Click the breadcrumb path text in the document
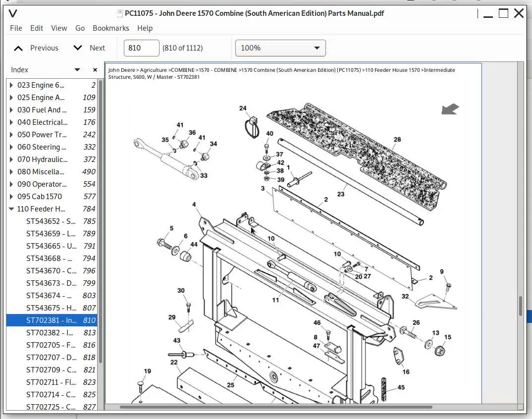 (282, 73)
